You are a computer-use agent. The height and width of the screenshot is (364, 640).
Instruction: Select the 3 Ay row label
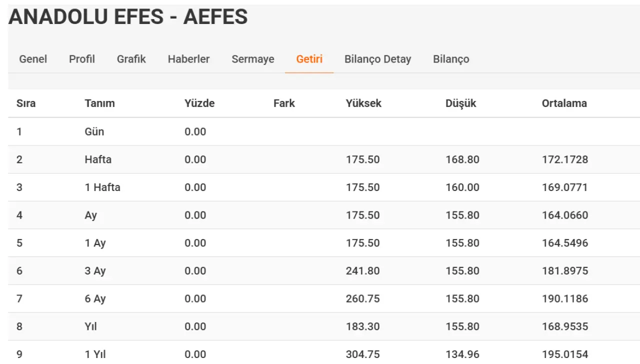click(x=95, y=271)
